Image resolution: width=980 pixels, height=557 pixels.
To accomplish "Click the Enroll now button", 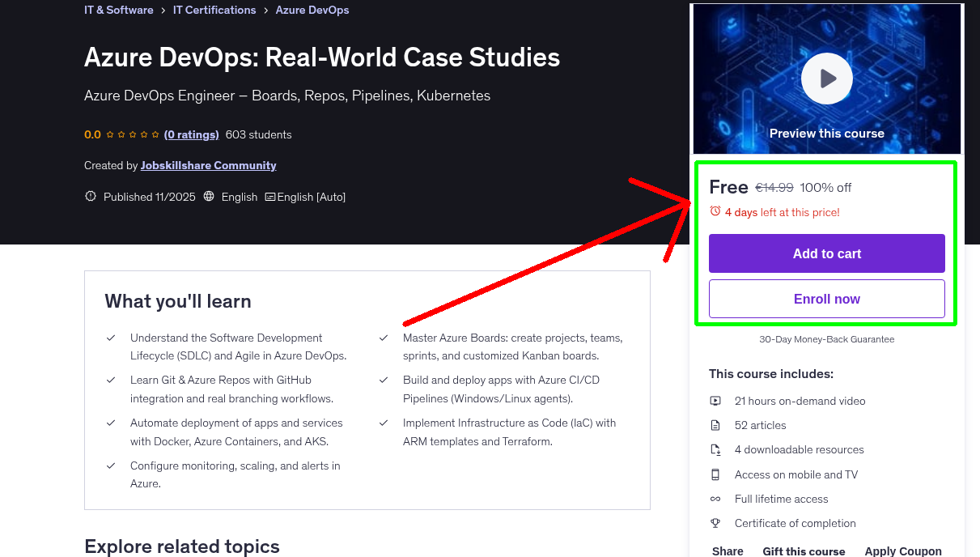I will tap(826, 298).
